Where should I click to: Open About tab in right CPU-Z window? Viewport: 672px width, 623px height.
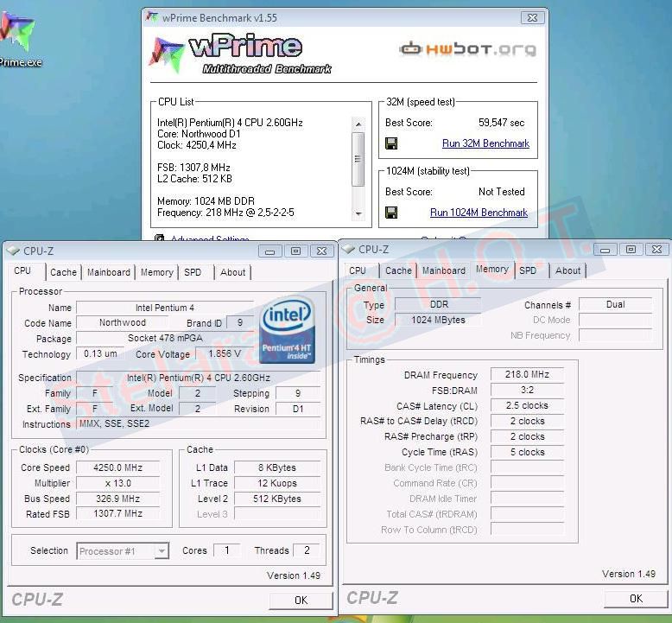(x=567, y=270)
